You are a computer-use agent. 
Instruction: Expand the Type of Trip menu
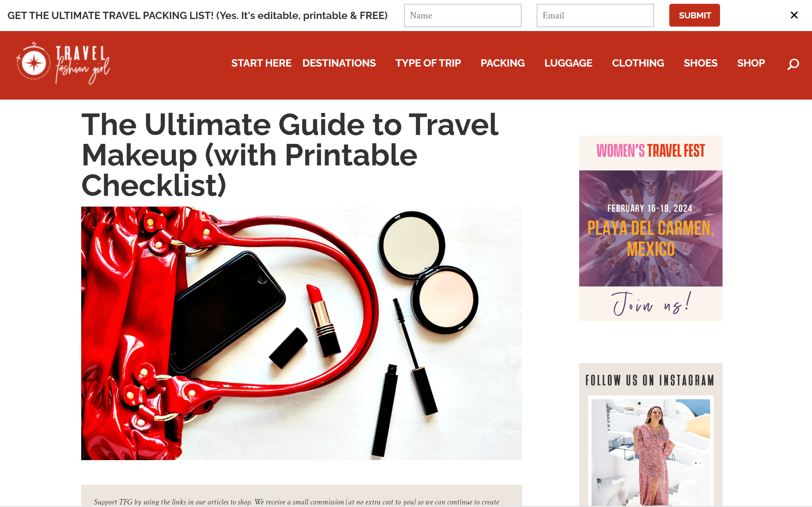tap(428, 63)
